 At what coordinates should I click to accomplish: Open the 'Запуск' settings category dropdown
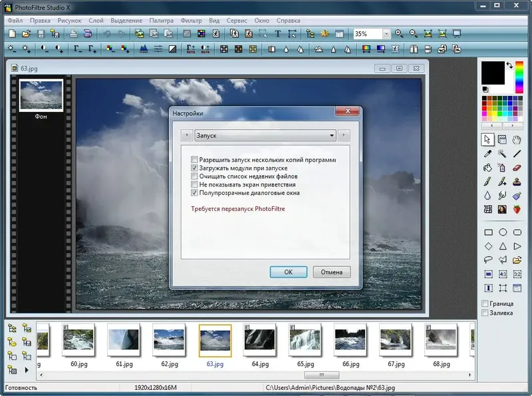click(x=331, y=135)
